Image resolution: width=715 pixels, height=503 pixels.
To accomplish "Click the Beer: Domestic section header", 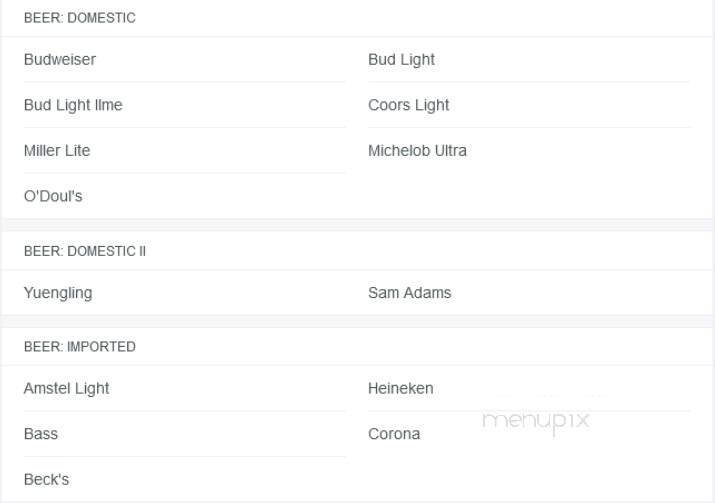I will (80, 18).
